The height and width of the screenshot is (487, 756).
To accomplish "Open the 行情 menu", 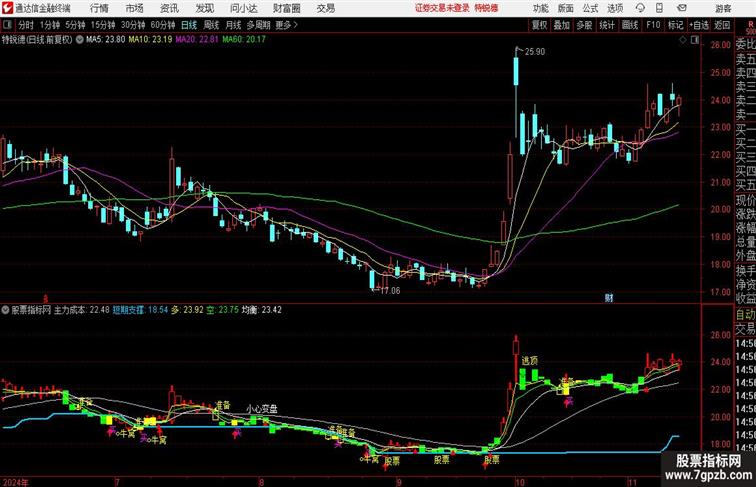I will click(x=99, y=8).
